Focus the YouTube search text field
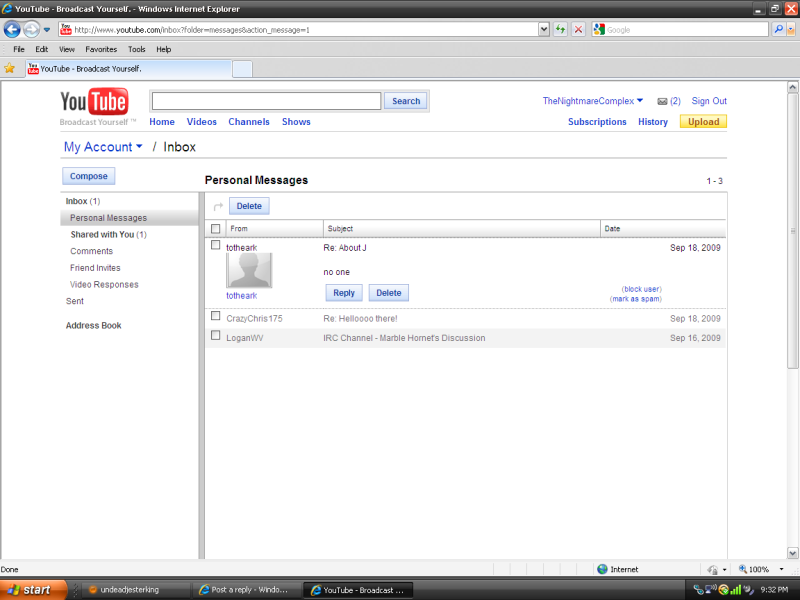The width and height of the screenshot is (800, 600). point(266,101)
